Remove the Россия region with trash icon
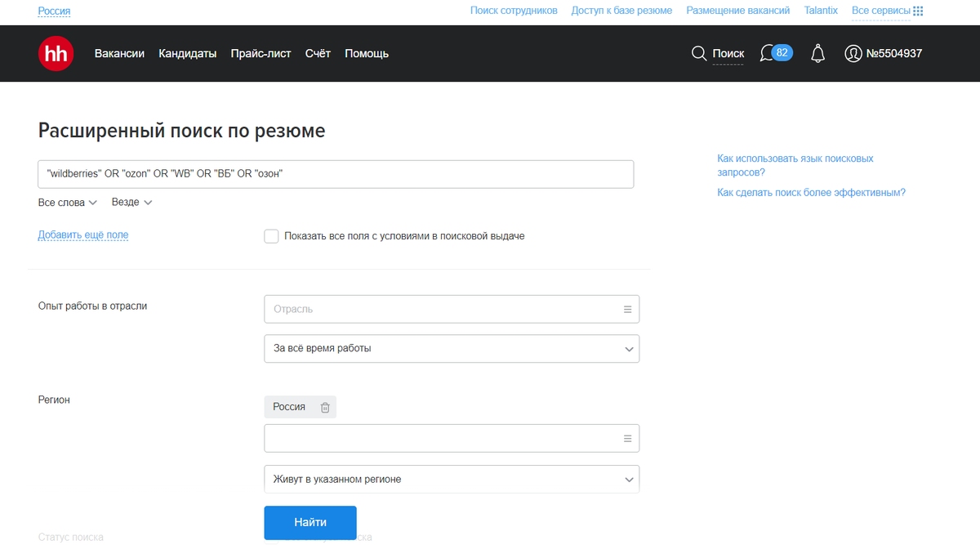Image resolution: width=980 pixels, height=545 pixels. click(325, 407)
